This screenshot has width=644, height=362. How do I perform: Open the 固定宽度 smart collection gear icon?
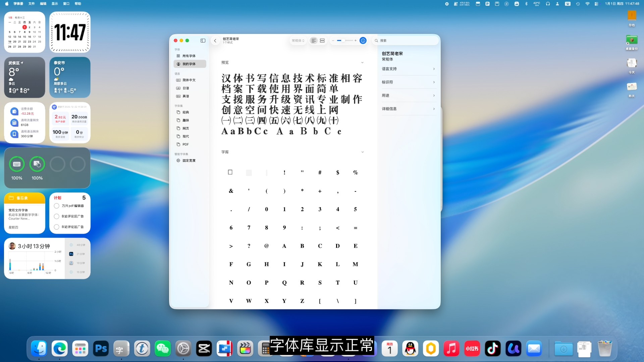pos(178,160)
